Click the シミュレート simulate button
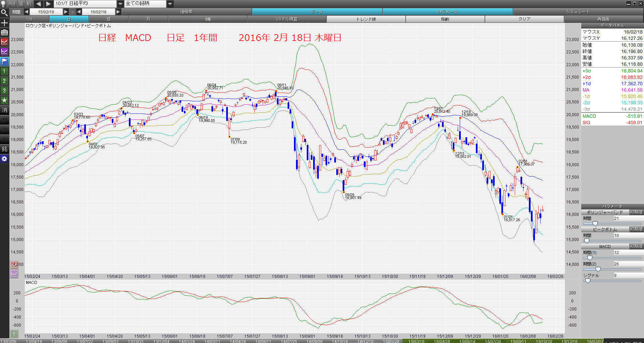Screen dimensions: 644x343 click(578, 12)
